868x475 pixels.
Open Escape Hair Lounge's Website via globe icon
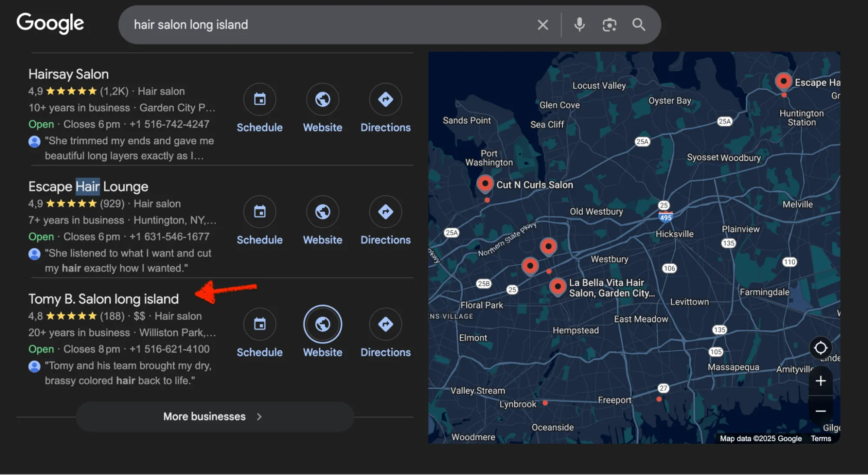point(322,212)
